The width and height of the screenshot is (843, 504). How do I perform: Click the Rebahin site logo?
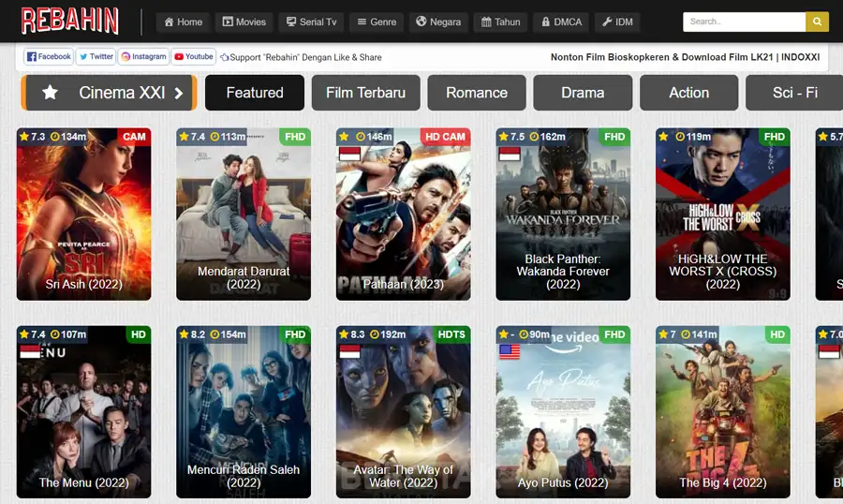point(70,21)
